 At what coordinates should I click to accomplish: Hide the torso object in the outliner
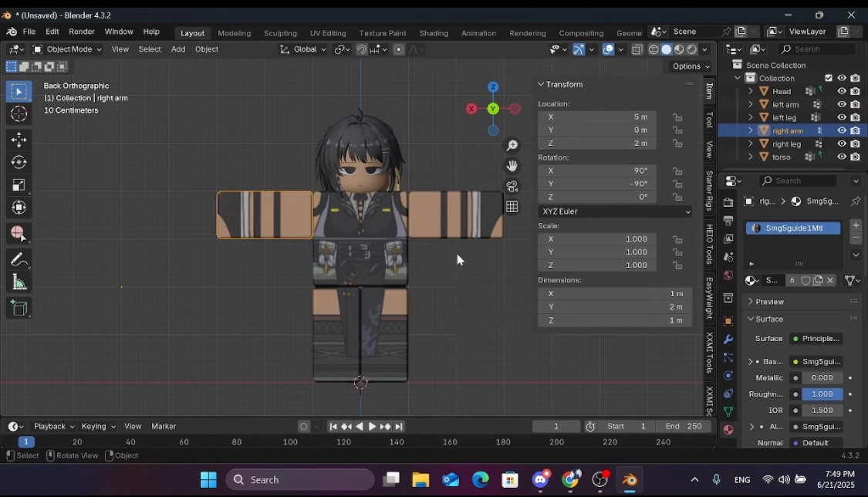842,157
